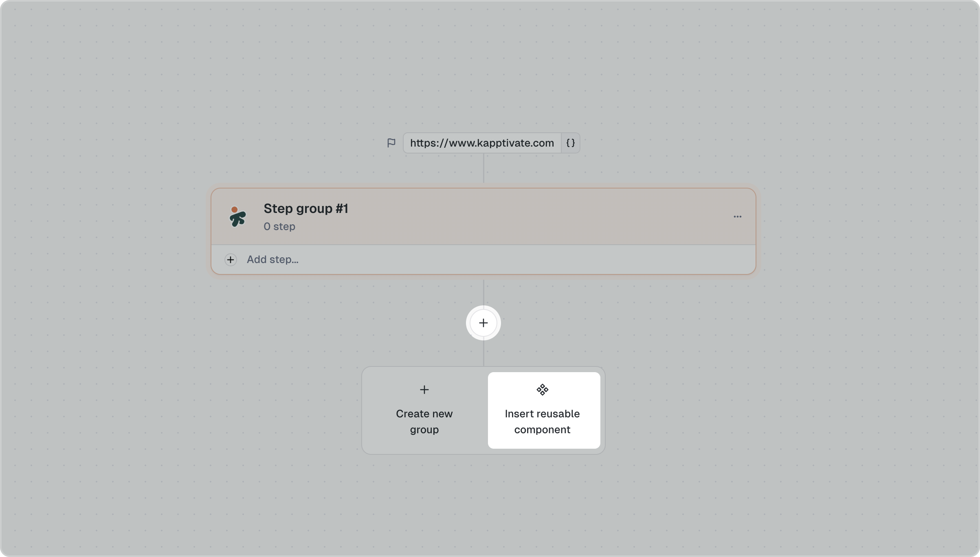Click the plus icon above Create new group

click(424, 390)
